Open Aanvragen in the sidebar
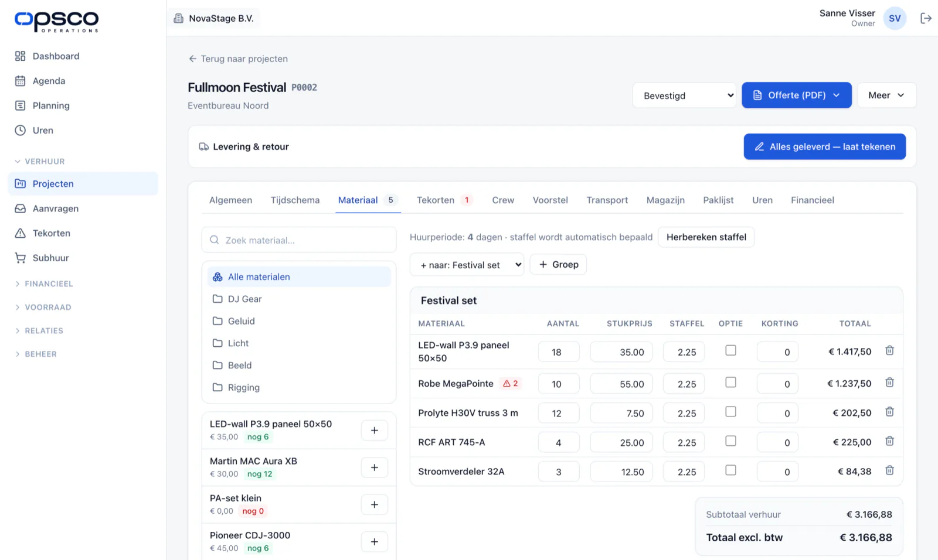The height and width of the screenshot is (560, 938). click(83, 209)
